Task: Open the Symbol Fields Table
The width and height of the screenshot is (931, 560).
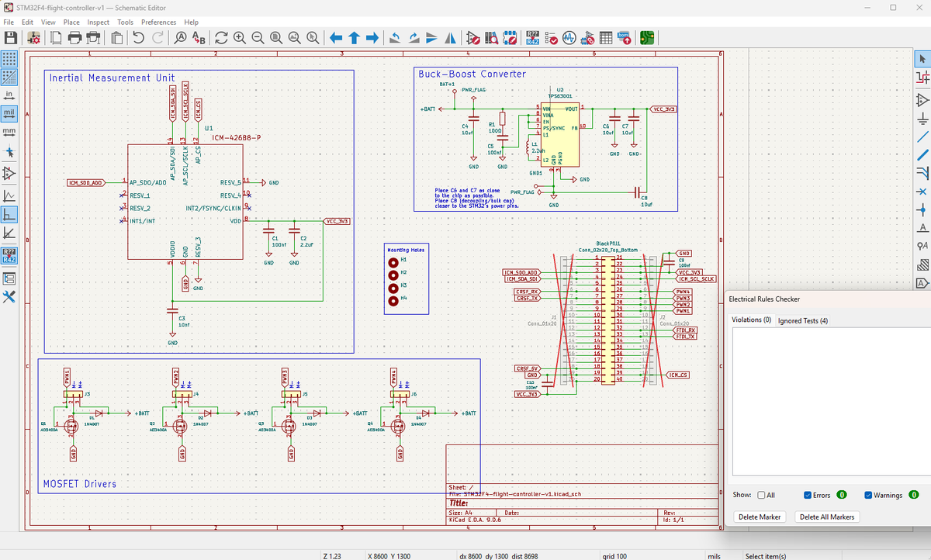Action: pos(606,37)
